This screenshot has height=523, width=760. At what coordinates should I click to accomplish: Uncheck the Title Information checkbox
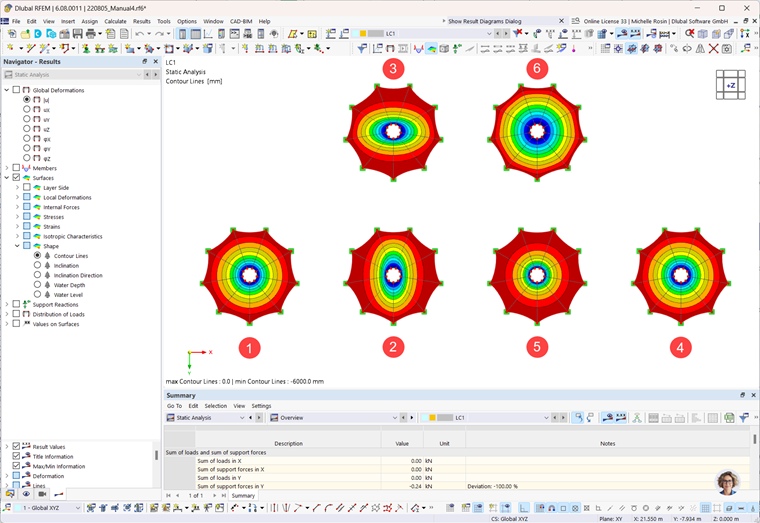point(16,456)
